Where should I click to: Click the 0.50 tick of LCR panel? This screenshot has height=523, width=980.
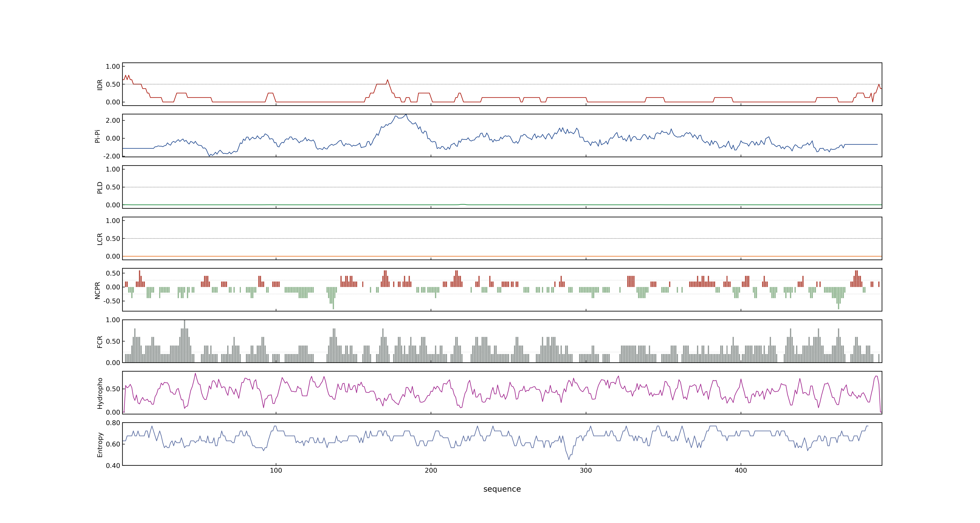[113, 238]
